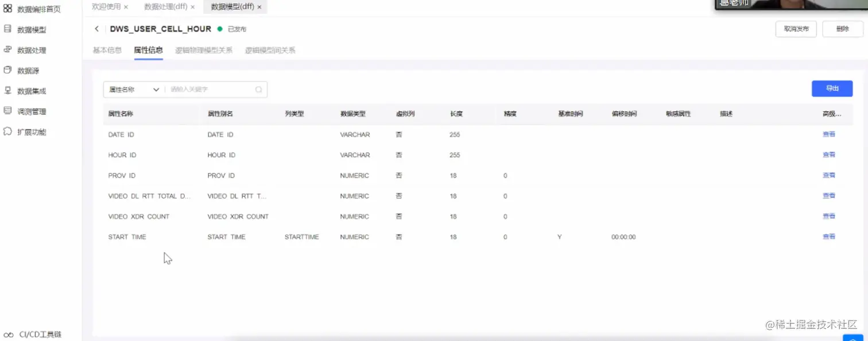Viewport: 868px width, 341px height.
Task: Click the DWS_USER_CELL_HOUR model title
Action: click(160, 29)
